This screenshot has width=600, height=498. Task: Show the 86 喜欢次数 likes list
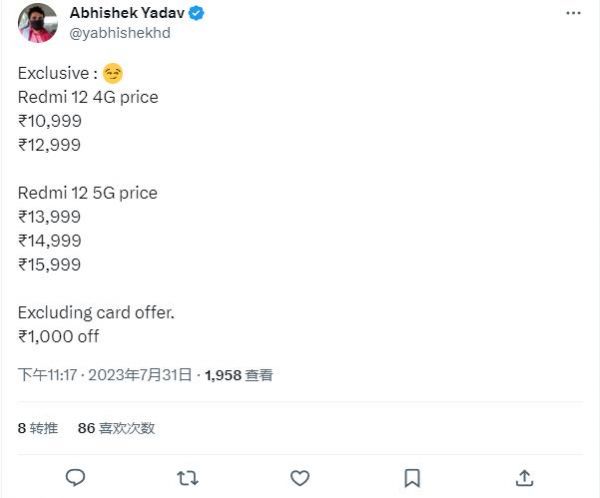pyautogui.click(x=116, y=428)
